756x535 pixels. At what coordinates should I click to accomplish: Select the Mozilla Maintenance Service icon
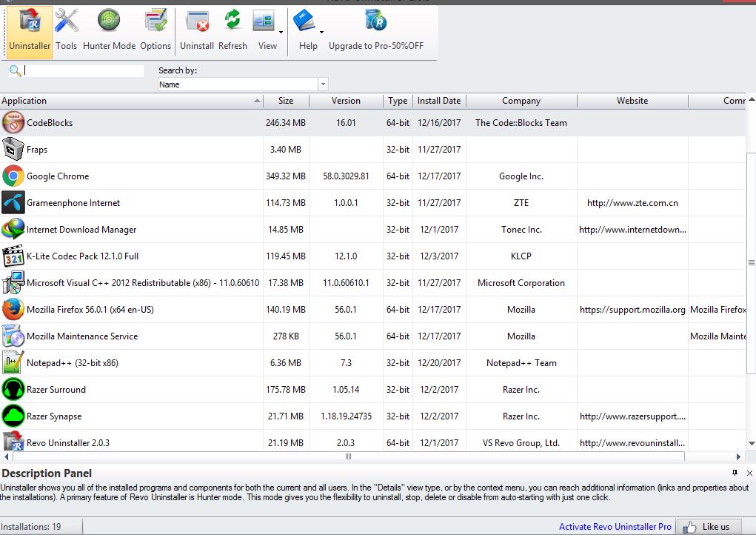13,336
